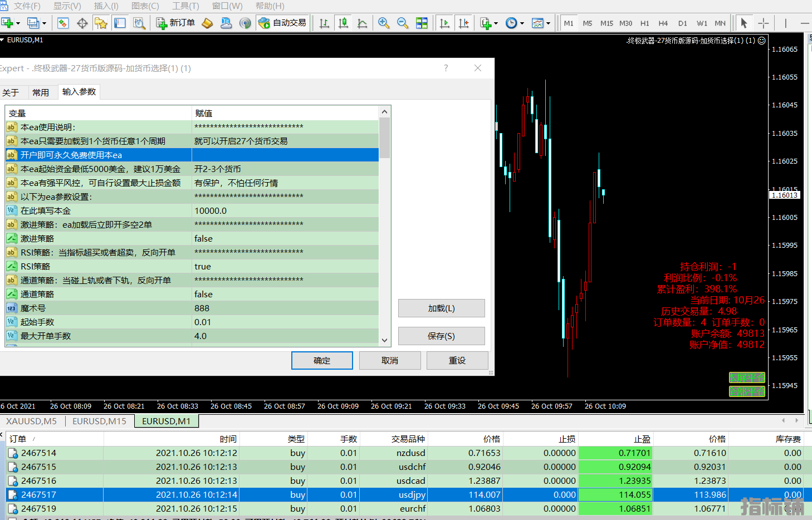Toggle chart auto scroll icon
This screenshot has height=520, width=812.
pos(444,23)
